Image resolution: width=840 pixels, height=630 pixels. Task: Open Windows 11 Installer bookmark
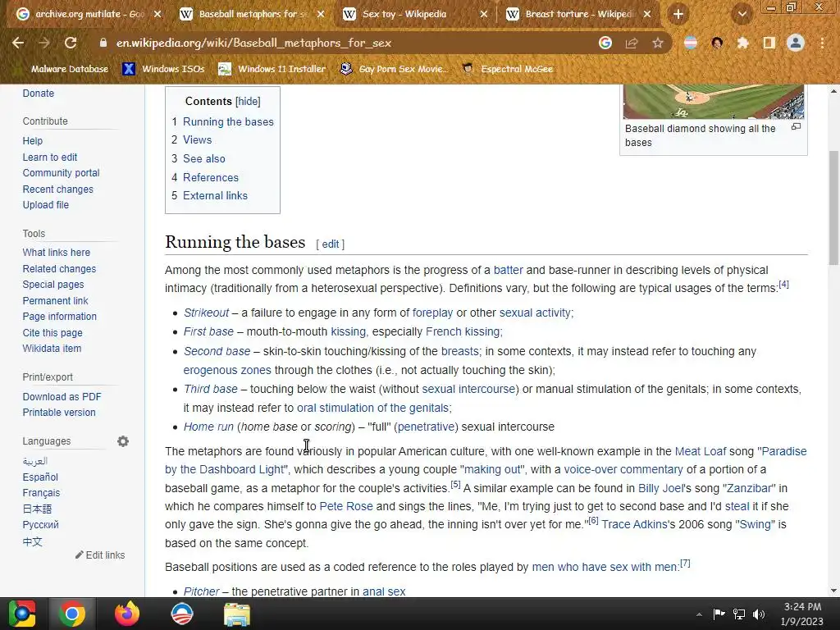[272, 69]
